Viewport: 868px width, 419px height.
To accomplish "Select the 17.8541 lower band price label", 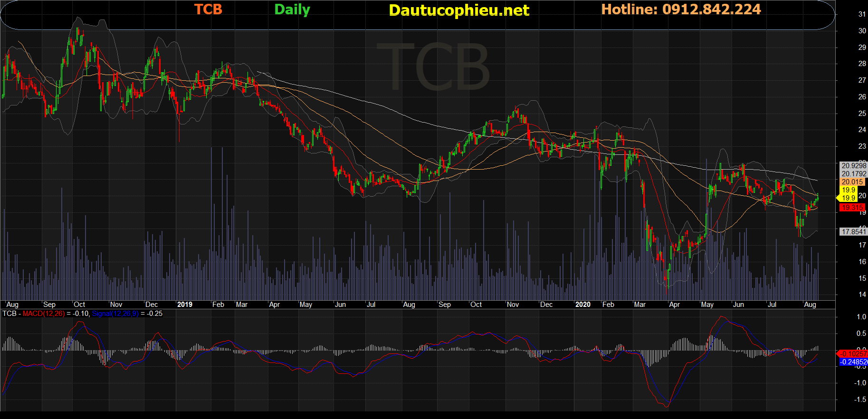I will pos(854,232).
